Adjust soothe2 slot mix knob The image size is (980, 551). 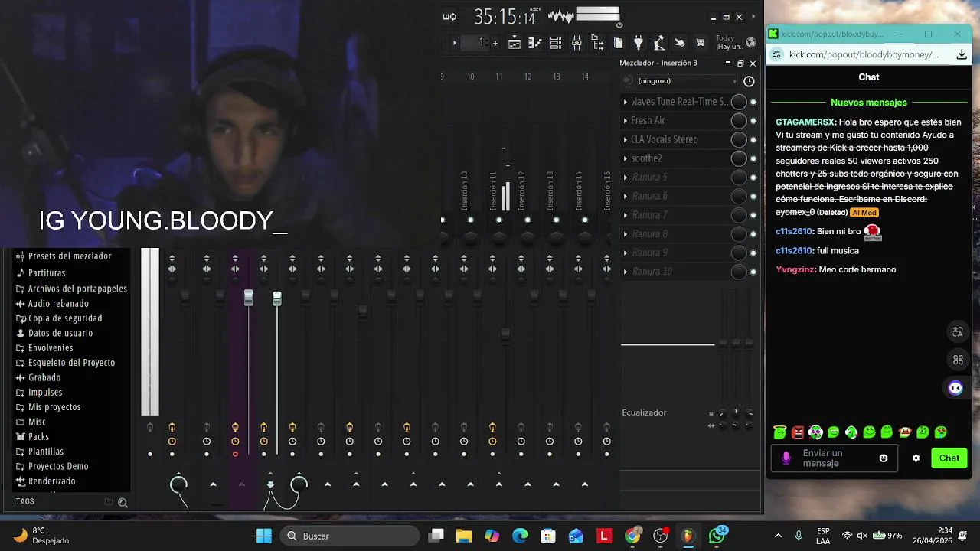pos(738,158)
